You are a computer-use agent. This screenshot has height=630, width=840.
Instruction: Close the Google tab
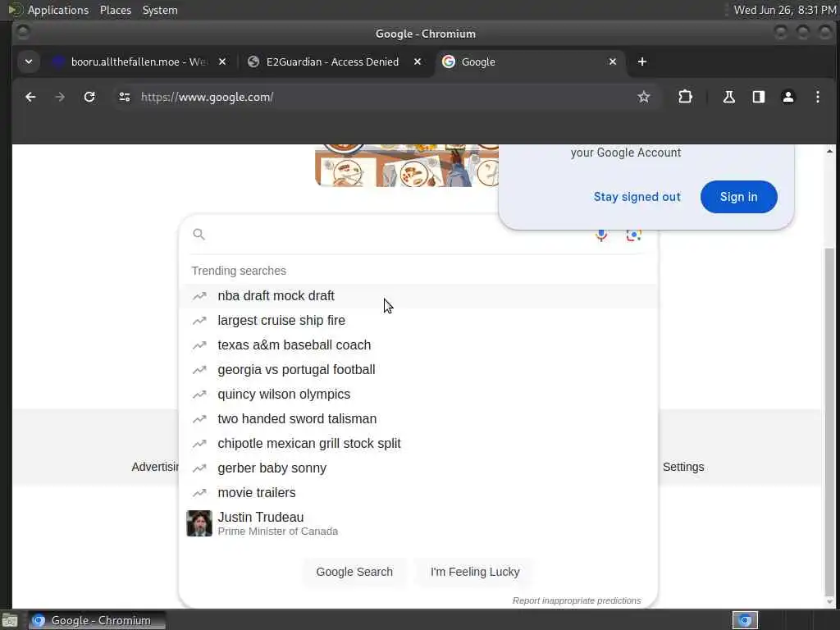tap(613, 62)
